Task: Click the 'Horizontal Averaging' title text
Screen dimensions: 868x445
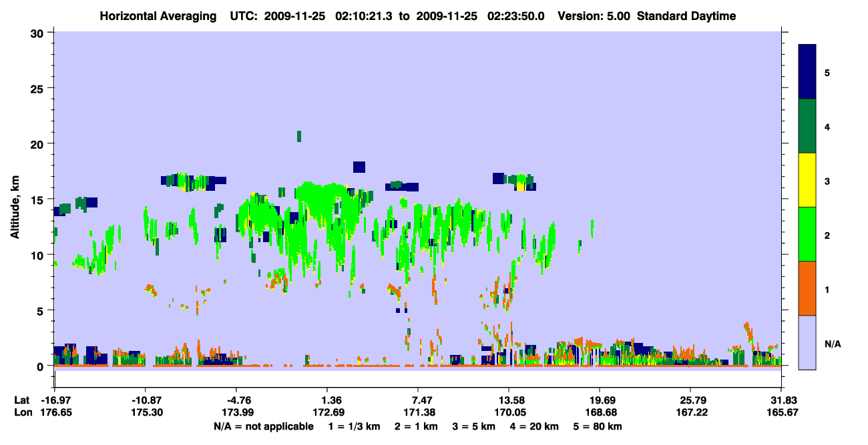Action: [158, 16]
